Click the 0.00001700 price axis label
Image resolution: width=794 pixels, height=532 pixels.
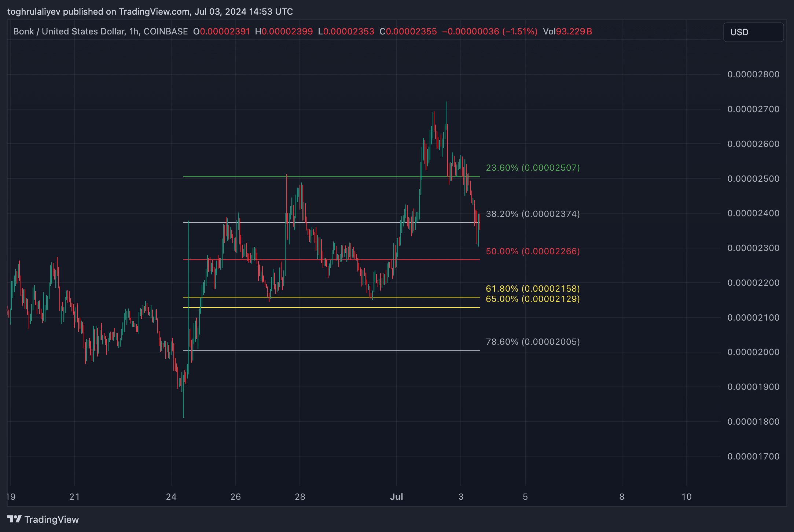tap(753, 457)
